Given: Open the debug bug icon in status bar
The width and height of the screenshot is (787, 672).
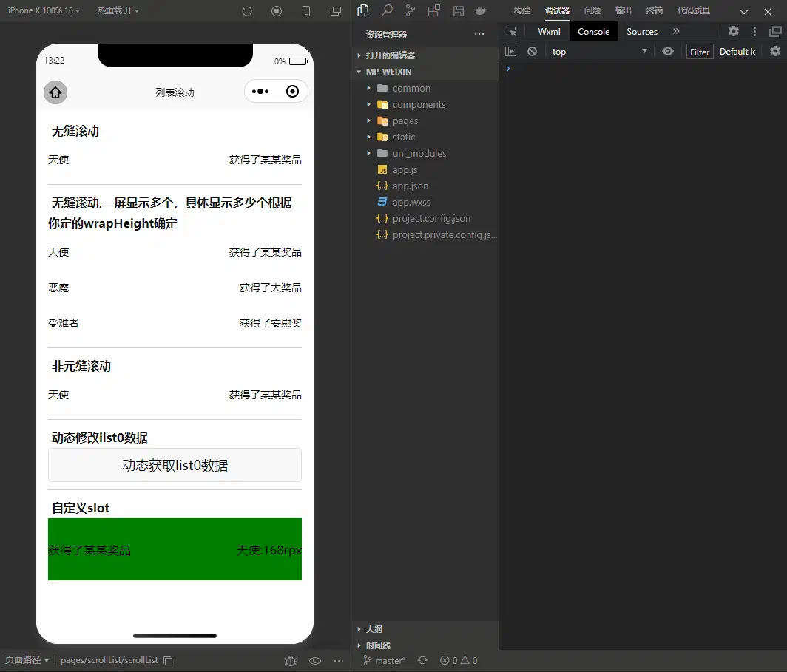Looking at the screenshot, I should tap(291, 660).
